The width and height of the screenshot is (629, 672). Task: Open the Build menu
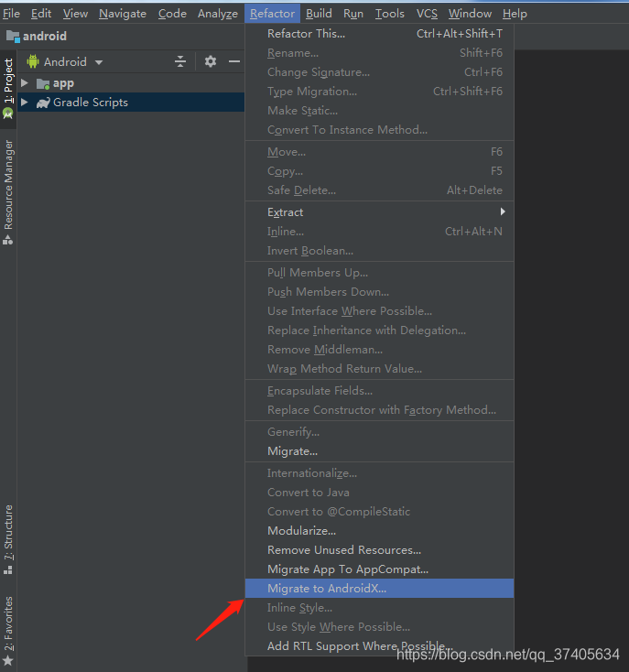coord(319,14)
